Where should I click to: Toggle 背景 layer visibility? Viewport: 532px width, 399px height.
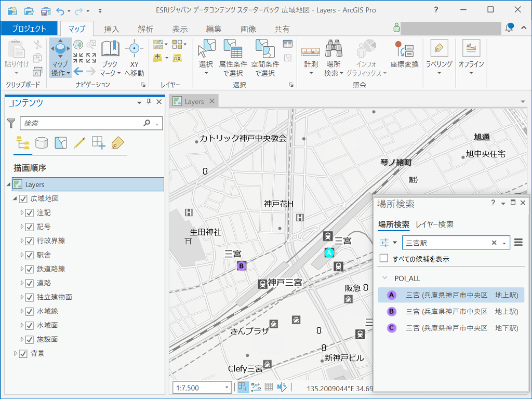click(23, 354)
